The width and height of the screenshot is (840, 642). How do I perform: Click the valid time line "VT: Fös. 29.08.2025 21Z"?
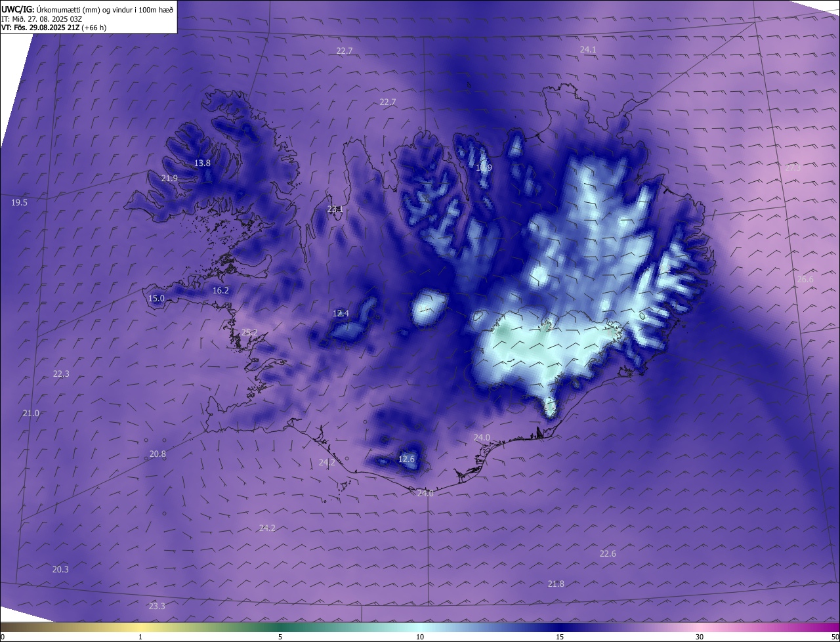coord(41,28)
